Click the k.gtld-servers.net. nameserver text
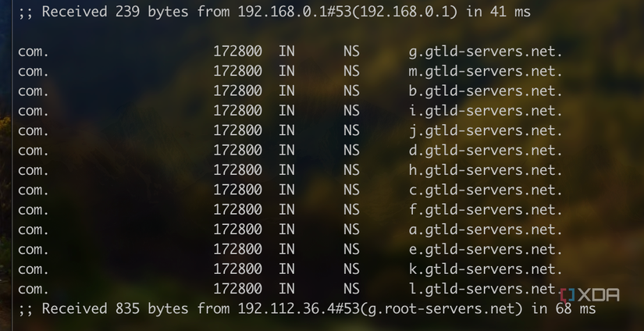 click(x=485, y=269)
